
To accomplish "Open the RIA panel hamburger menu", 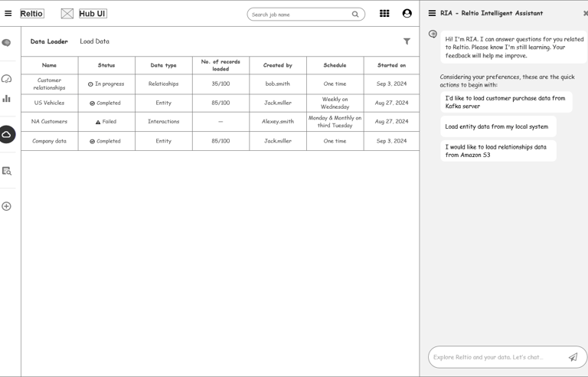I will pos(432,13).
